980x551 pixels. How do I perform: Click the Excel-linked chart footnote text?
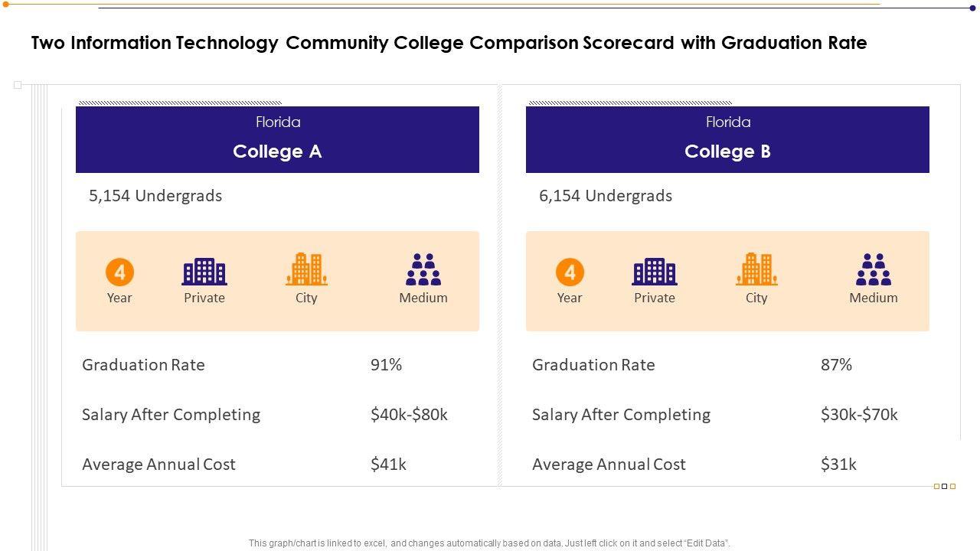(x=489, y=543)
